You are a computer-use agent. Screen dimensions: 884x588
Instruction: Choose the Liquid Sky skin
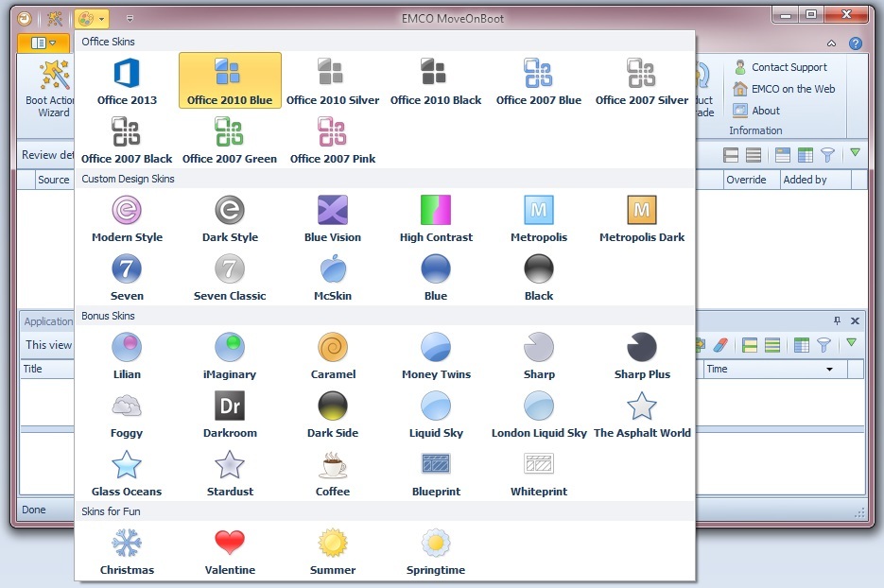coord(436,414)
